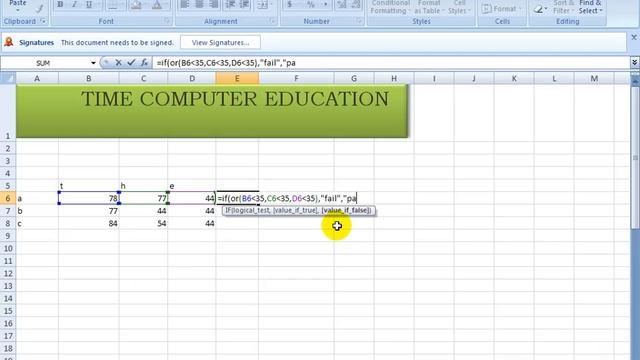Open the Font dialog launcher
640x360 pixels.
[x=167, y=21]
